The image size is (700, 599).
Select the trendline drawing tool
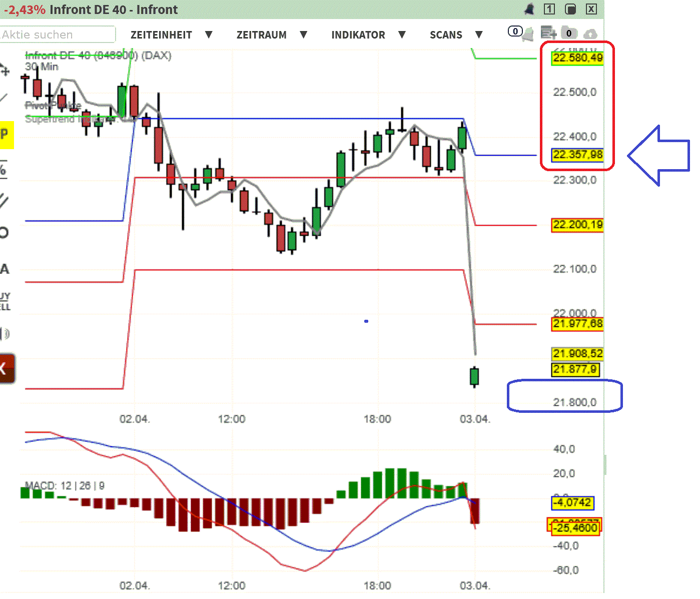point(5,95)
